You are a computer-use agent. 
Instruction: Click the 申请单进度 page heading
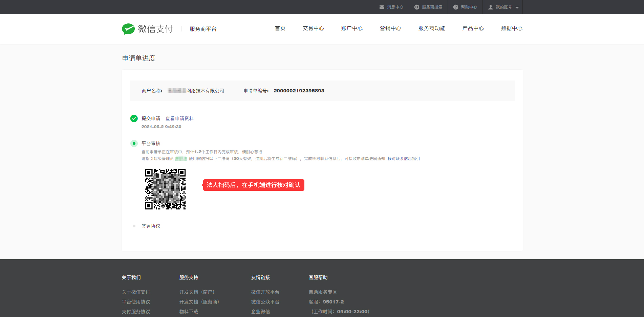(x=139, y=58)
